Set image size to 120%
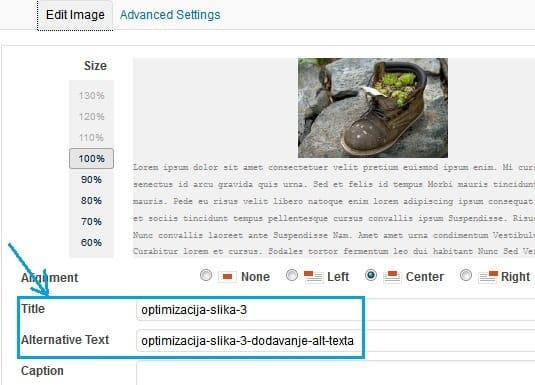The image size is (535, 385). click(91, 117)
